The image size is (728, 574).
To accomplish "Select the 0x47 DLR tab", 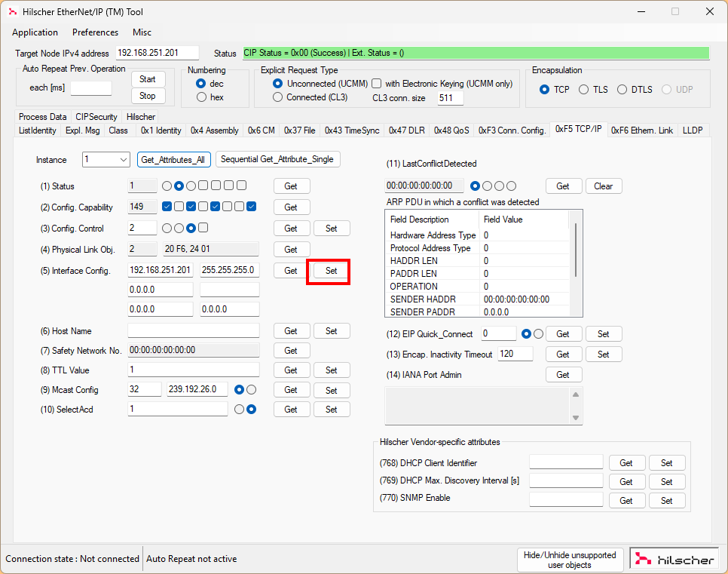I will [407, 130].
